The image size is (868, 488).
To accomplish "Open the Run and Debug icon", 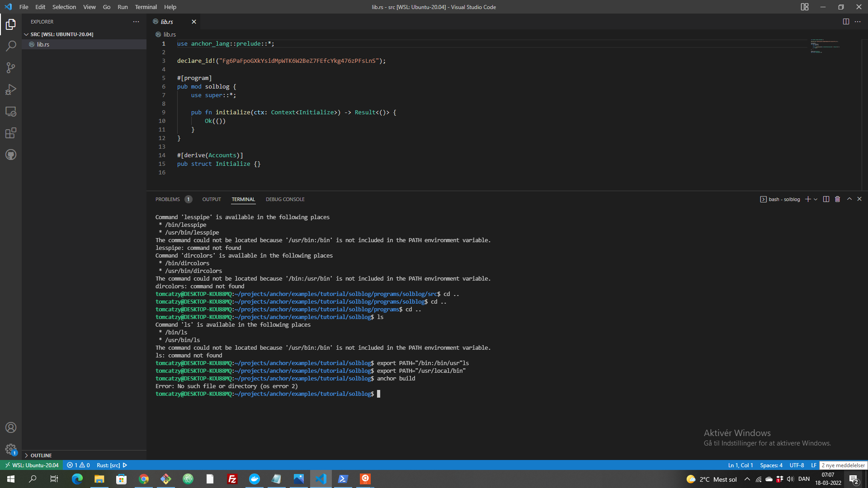I will [x=11, y=89].
